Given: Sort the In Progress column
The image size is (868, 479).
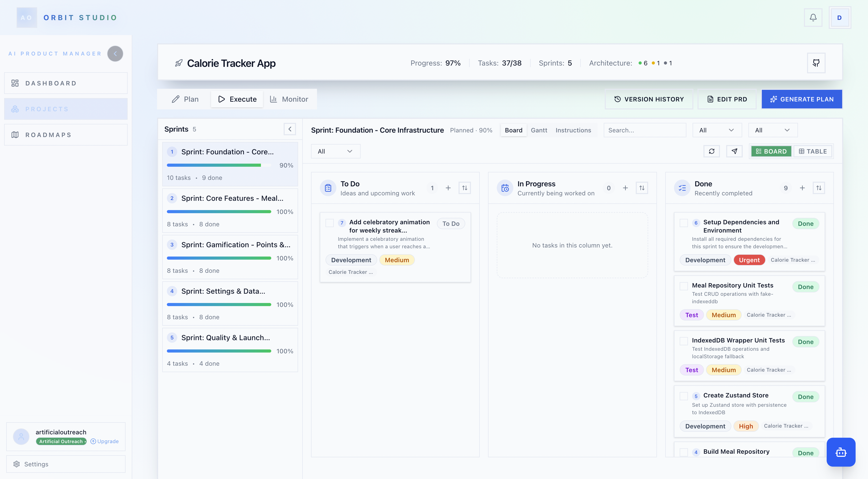Looking at the screenshot, I should tap(641, 188).
